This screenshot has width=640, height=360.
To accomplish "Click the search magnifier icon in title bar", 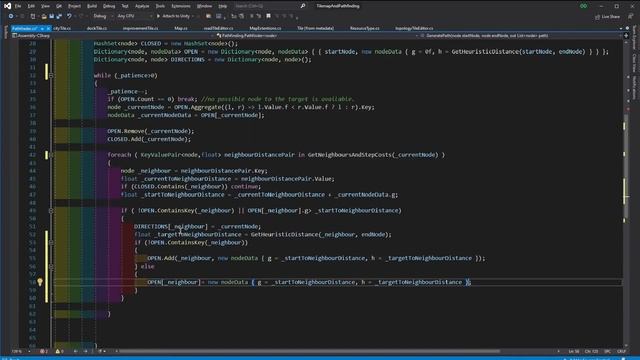I will pos(303,6).
